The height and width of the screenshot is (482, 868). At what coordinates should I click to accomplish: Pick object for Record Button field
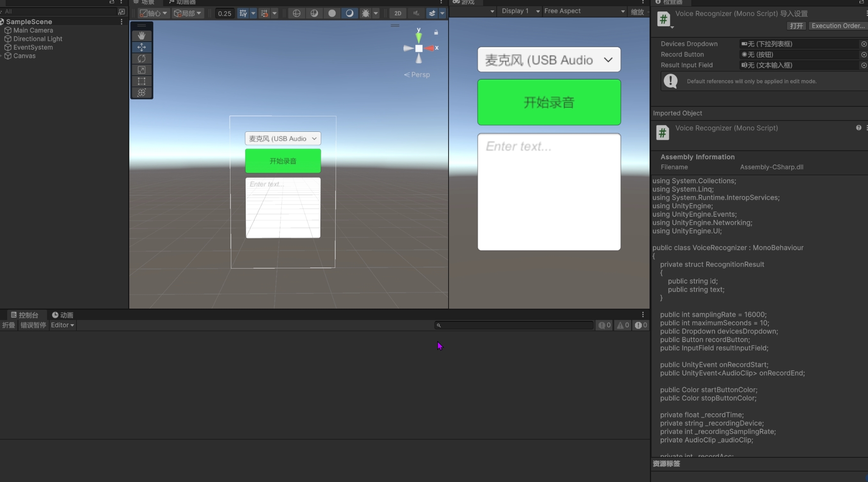click(863, 55)
